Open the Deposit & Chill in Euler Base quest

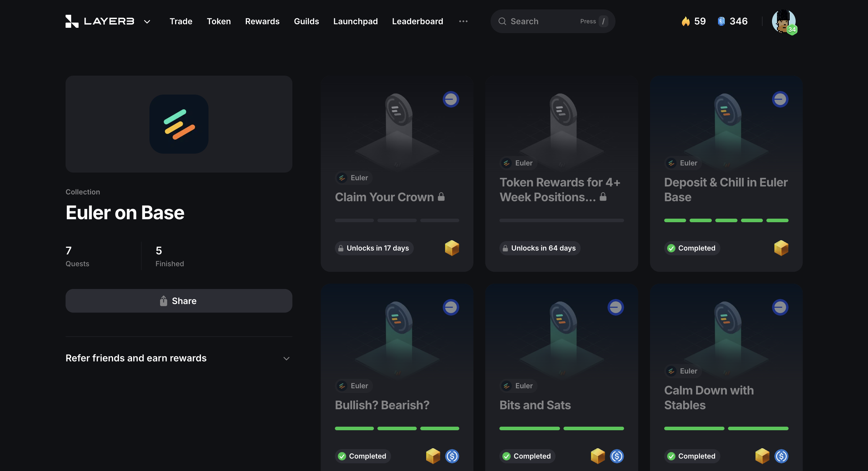tap(726, 174)
